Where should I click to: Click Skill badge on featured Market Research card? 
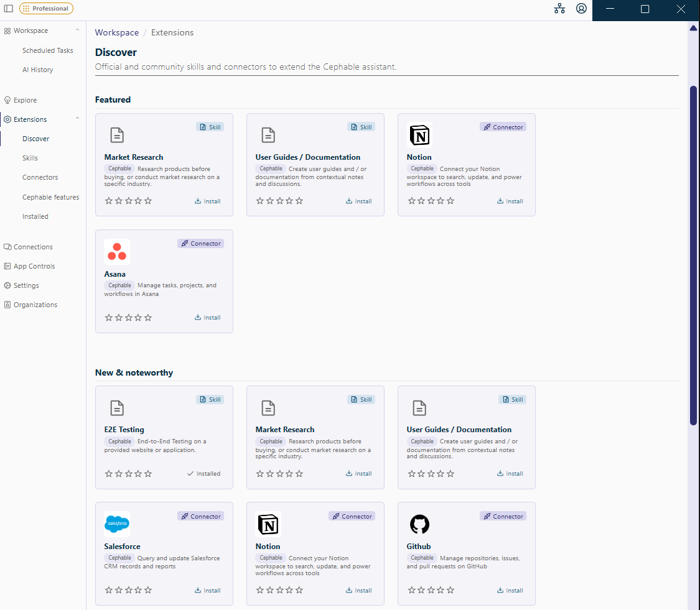coord(210,127)
